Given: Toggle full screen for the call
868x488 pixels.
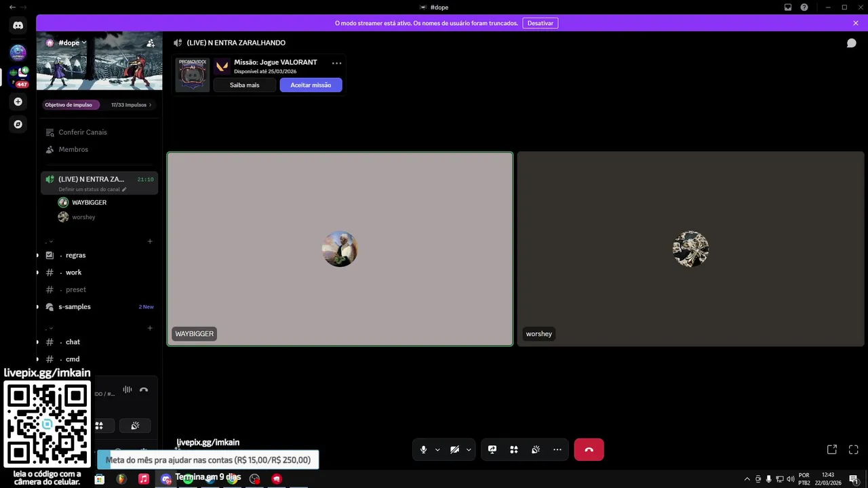Looking at the screenshot, I should [x=854, y=449].
